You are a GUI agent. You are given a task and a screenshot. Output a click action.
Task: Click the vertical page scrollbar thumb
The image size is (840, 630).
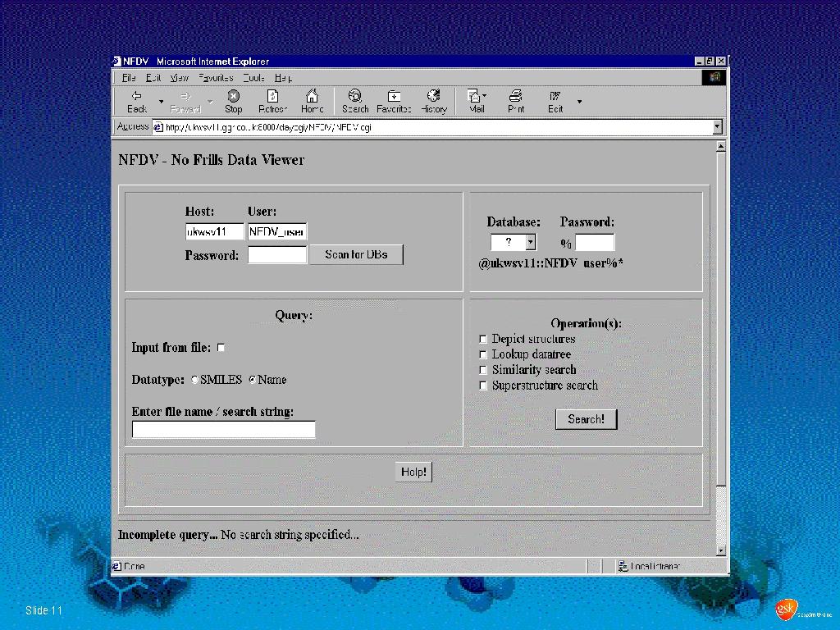click(720, 319)
